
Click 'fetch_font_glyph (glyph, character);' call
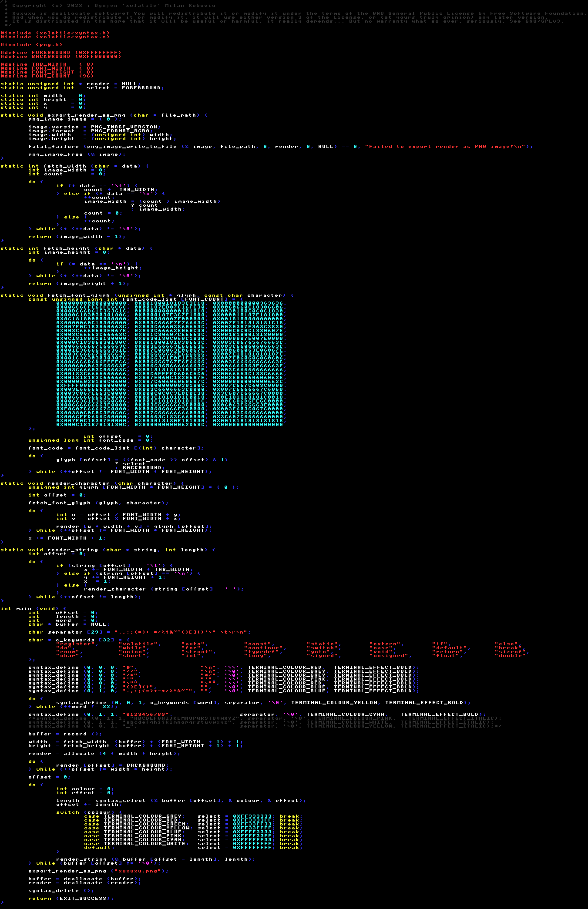(98, 503)
